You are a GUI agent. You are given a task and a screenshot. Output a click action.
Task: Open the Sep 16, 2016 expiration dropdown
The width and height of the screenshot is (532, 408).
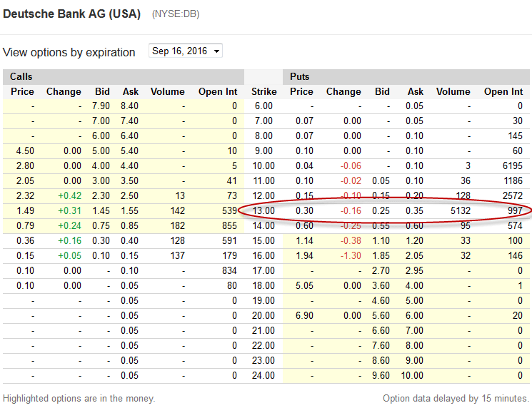click(185, 51)
